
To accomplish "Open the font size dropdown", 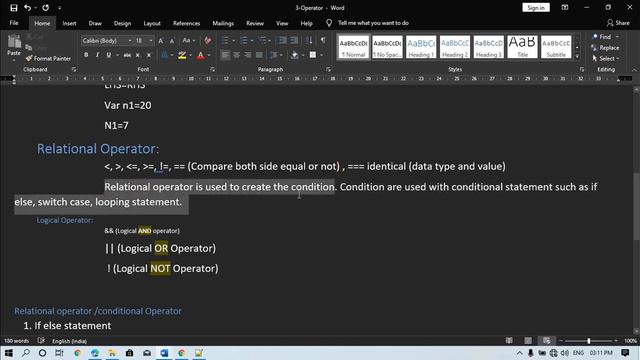I will [x=151, y=40].
